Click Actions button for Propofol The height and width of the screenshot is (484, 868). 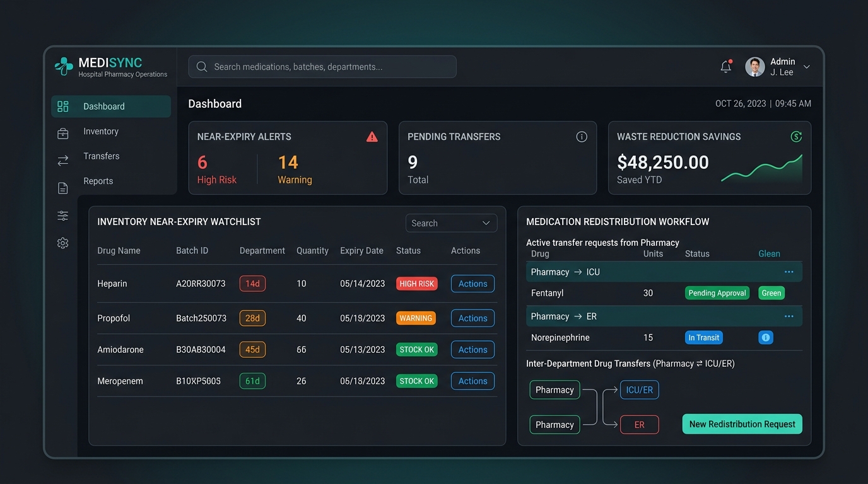472,318
